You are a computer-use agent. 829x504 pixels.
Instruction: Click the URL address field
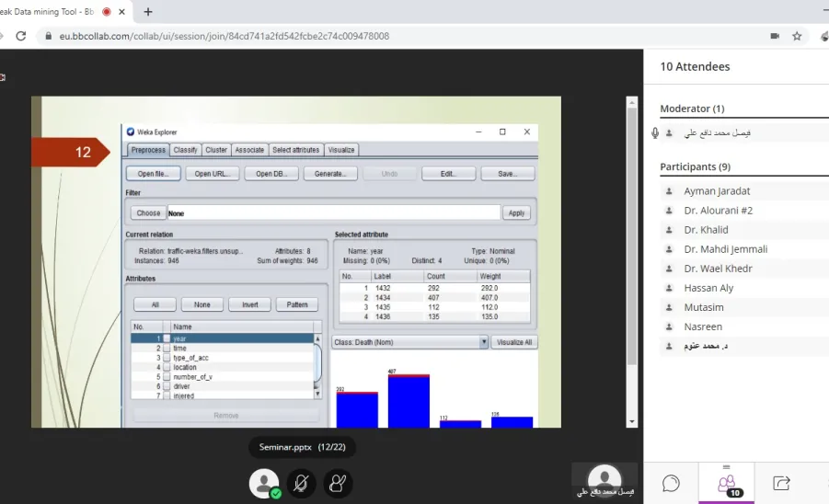[225, 36]
